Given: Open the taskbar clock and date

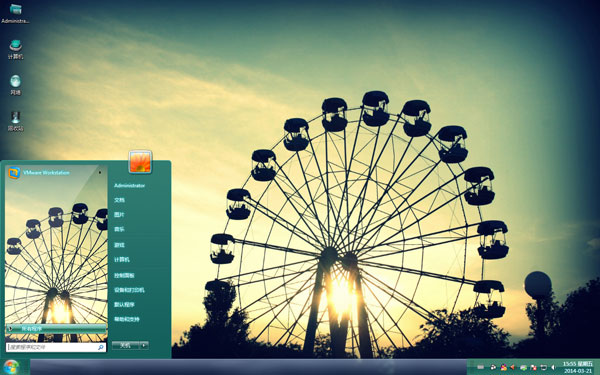Looking at the screenshot, I should point(578,367).
